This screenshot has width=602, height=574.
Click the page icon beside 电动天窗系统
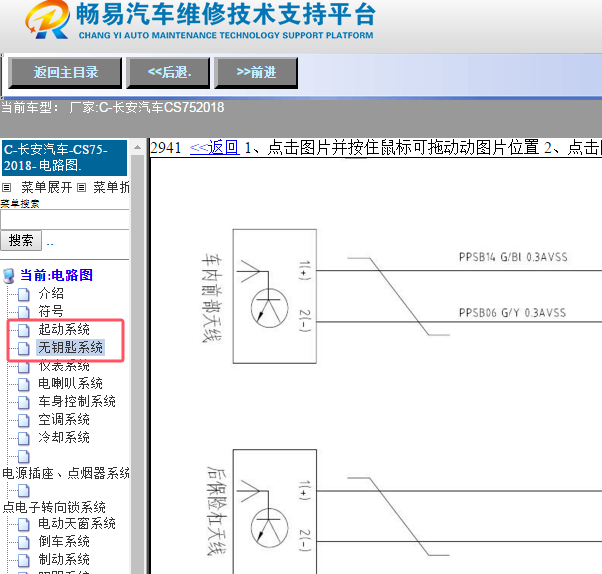tap(23, 524)
